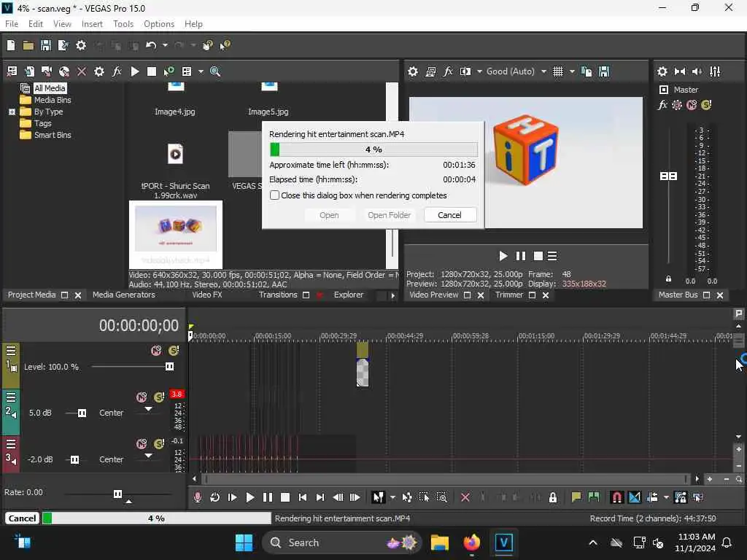Adjust the playback Rate slider

pos(117,494)
